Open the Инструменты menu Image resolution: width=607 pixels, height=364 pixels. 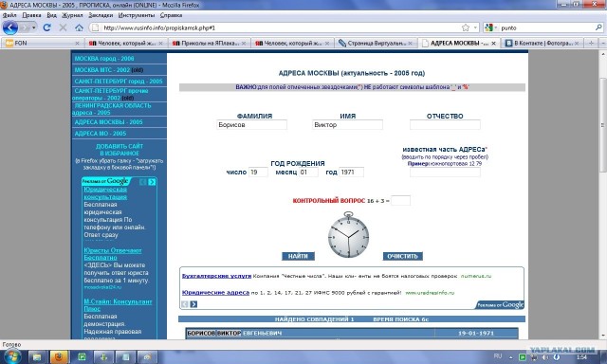(x=137, y=15)
